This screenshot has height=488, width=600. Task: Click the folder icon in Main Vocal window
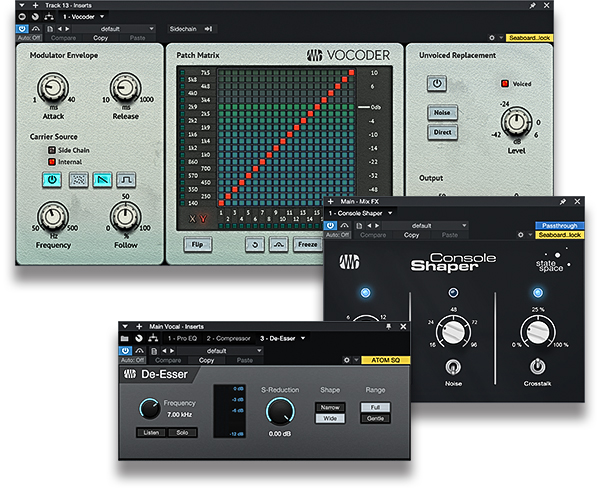click(124, 338)
